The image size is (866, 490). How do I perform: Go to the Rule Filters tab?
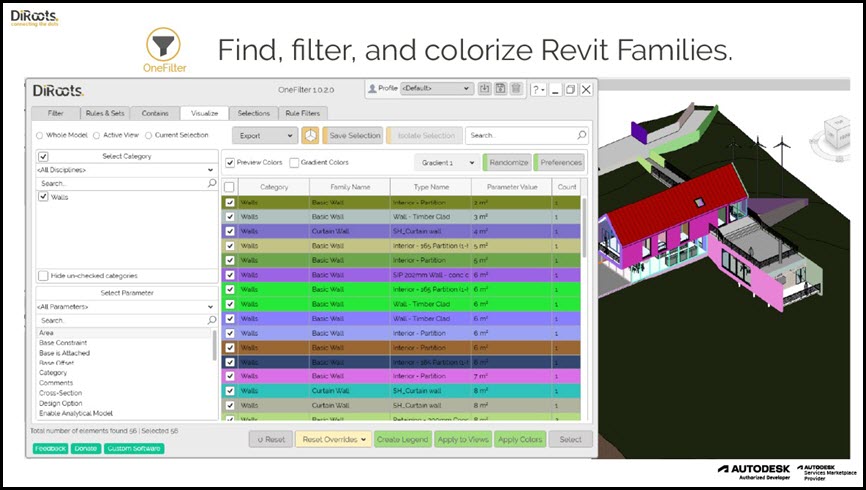303,113
